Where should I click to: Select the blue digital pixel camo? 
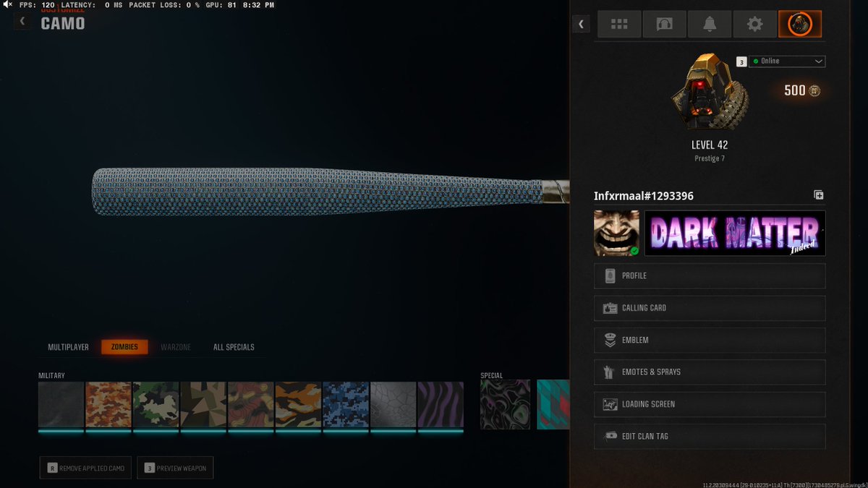[x=346, y=405]
